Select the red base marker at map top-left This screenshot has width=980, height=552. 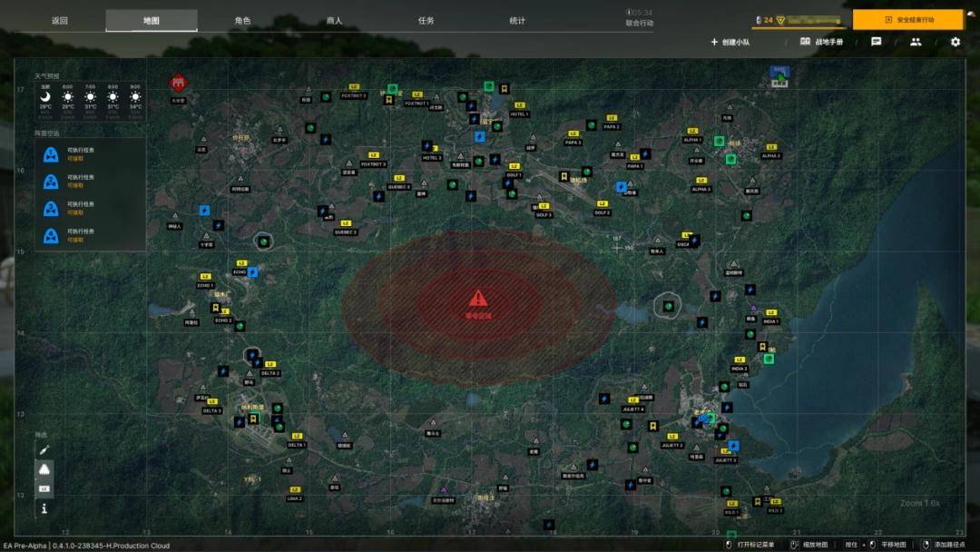coord(178,84)
